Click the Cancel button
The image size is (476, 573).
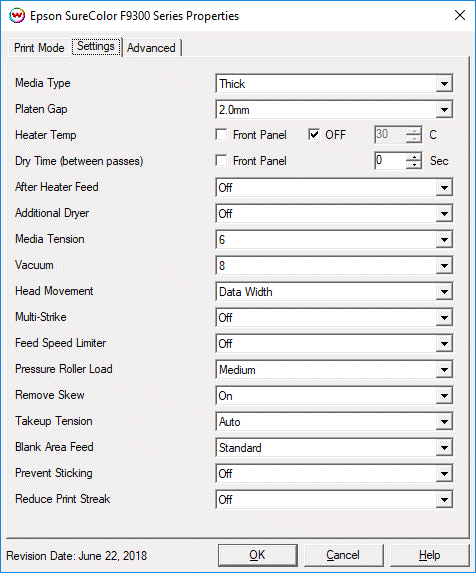coord(343,555)
